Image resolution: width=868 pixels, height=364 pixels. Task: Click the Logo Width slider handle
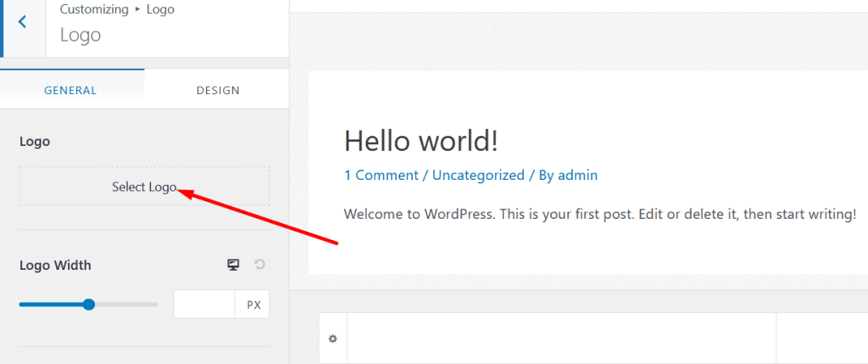(x=88, y=304)
